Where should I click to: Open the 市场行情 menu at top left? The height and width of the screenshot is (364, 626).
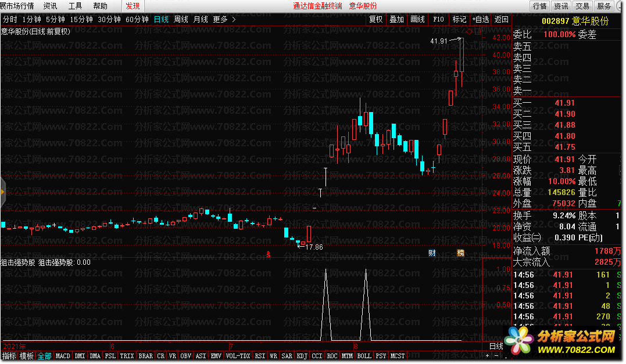coord(17,6)
